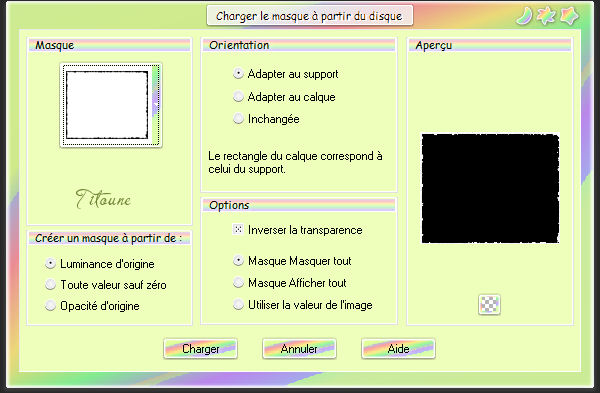Open the mask selection dropdown arrow
Screen dimensions: 600x393
click(155, 105)
